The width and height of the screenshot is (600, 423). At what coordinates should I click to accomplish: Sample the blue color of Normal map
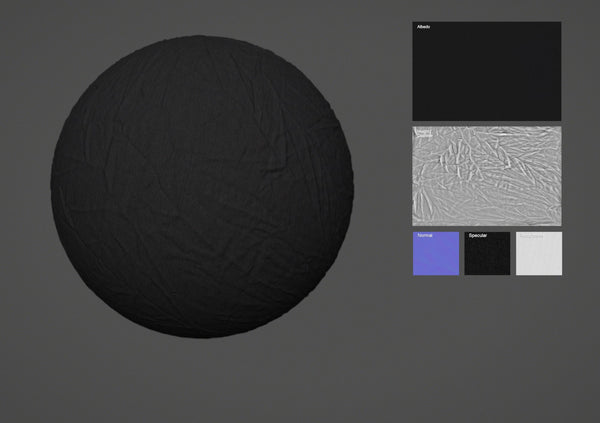click(x=436, y=262)
